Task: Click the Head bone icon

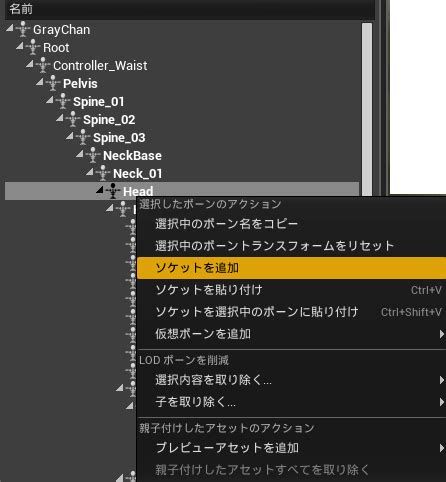Action: [113, 191]
